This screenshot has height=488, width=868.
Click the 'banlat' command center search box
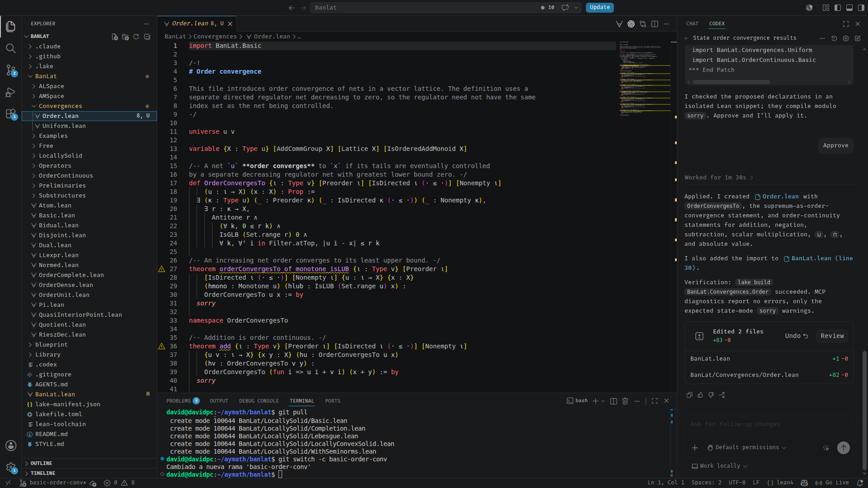[423, 8]
